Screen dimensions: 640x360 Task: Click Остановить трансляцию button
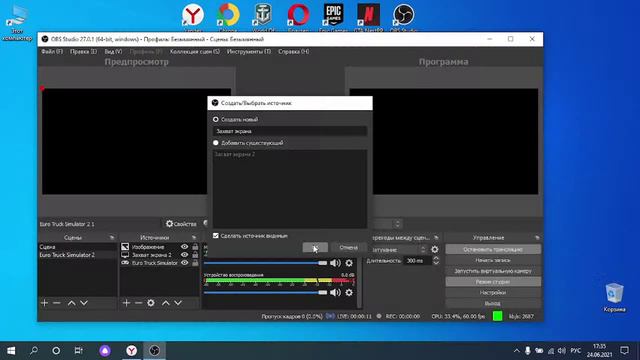(x=493, y=249)
